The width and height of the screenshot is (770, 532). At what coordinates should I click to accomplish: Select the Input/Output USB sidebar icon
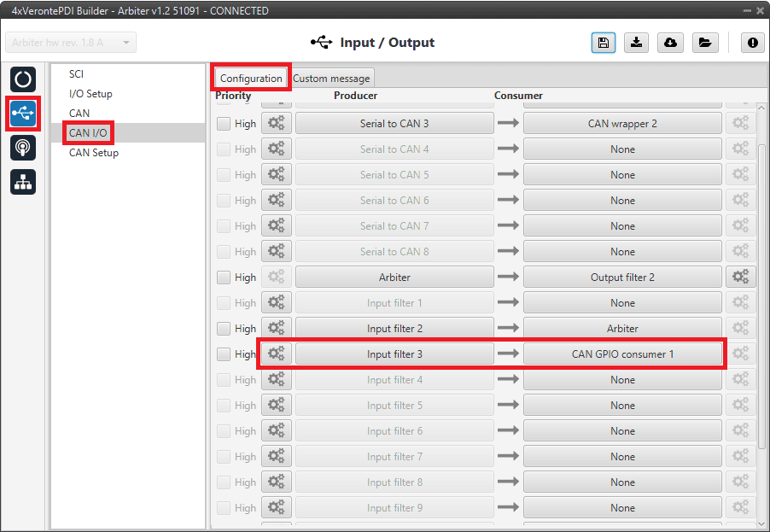pos(22,114)
